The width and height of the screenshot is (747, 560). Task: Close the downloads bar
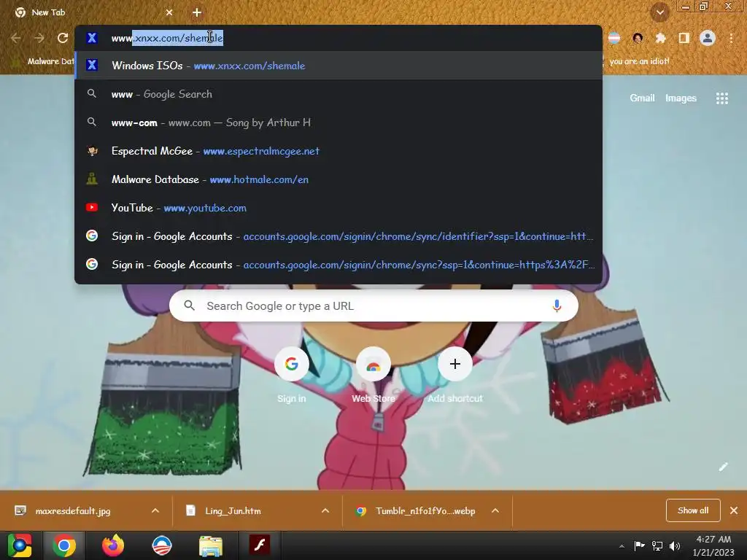pos(734,510)
